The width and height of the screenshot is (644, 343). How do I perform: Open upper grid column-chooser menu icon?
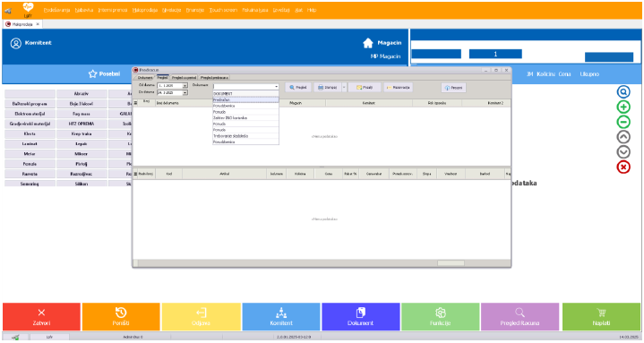[135, 103]
